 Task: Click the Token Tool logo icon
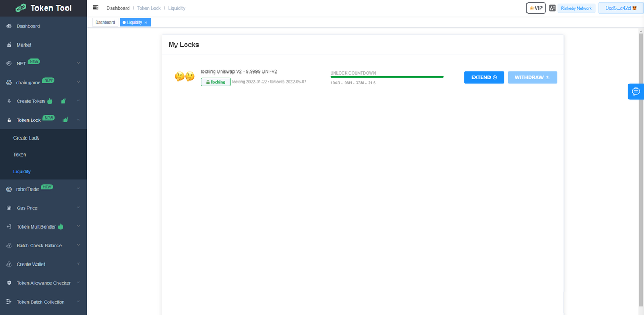pos(21,8)
